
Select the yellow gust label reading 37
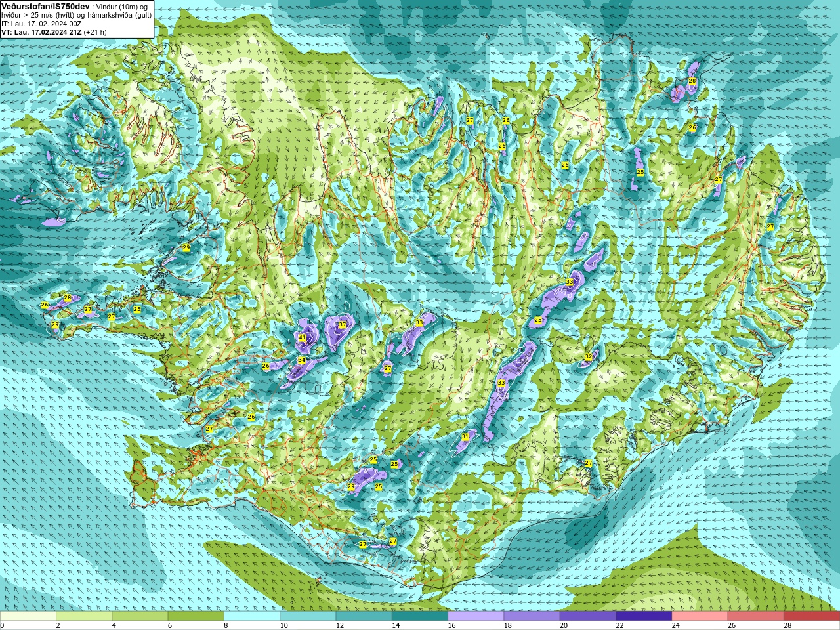tap(342, 324)
